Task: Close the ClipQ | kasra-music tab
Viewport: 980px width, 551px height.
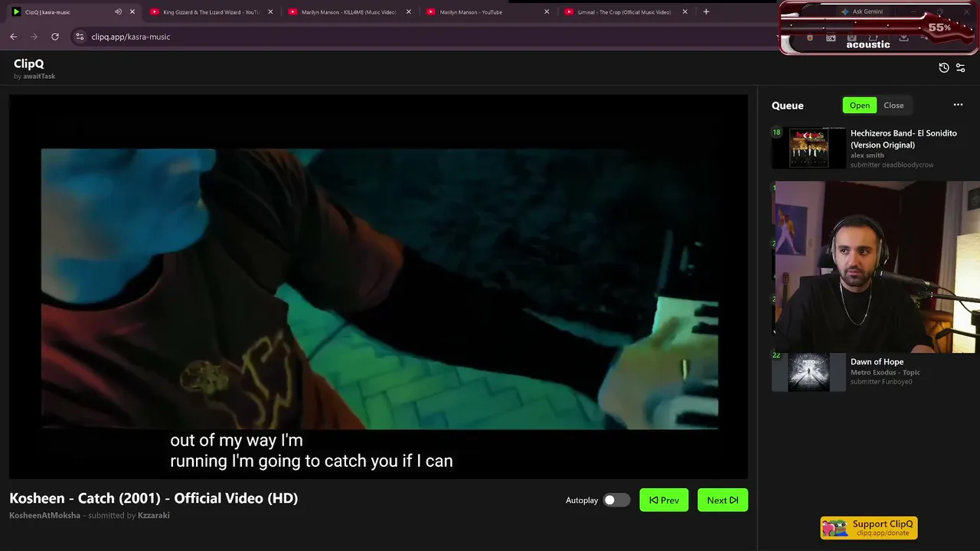Action: click(132, 12)
